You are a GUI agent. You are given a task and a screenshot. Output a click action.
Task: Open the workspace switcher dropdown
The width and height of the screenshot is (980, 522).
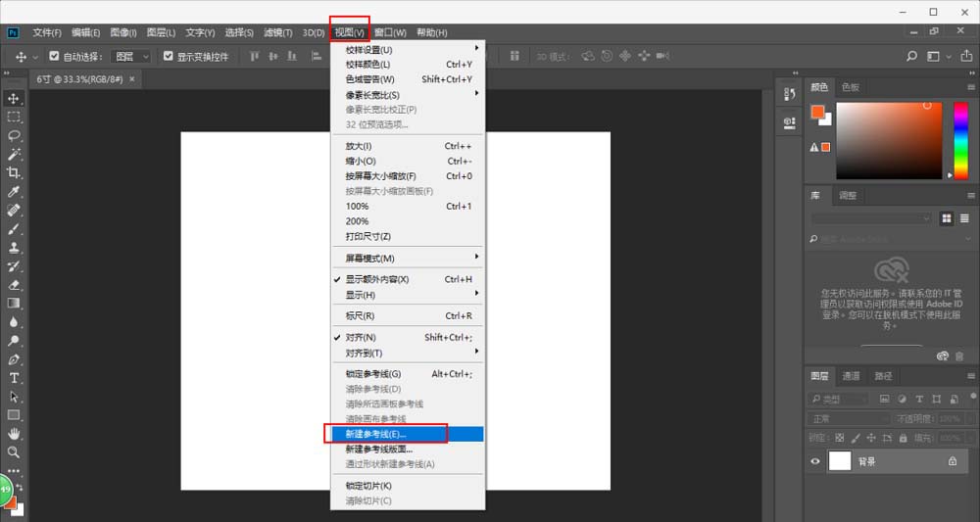(x=939, y=56)
